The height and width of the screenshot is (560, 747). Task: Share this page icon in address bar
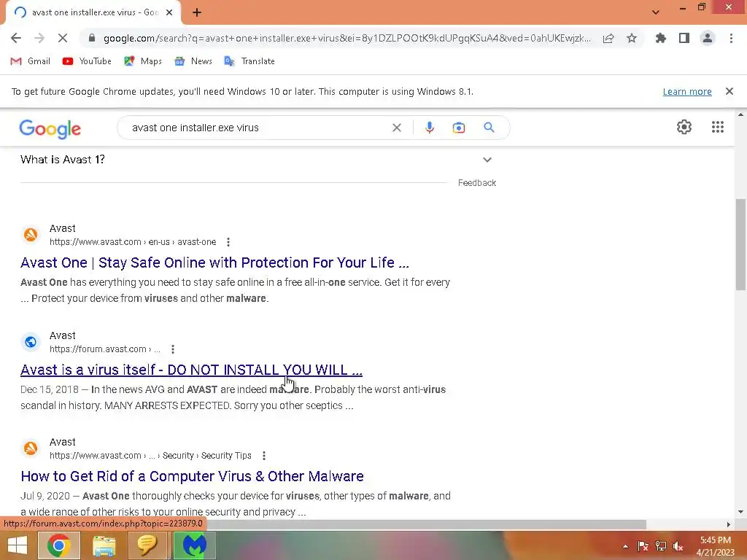pos(608,38)
